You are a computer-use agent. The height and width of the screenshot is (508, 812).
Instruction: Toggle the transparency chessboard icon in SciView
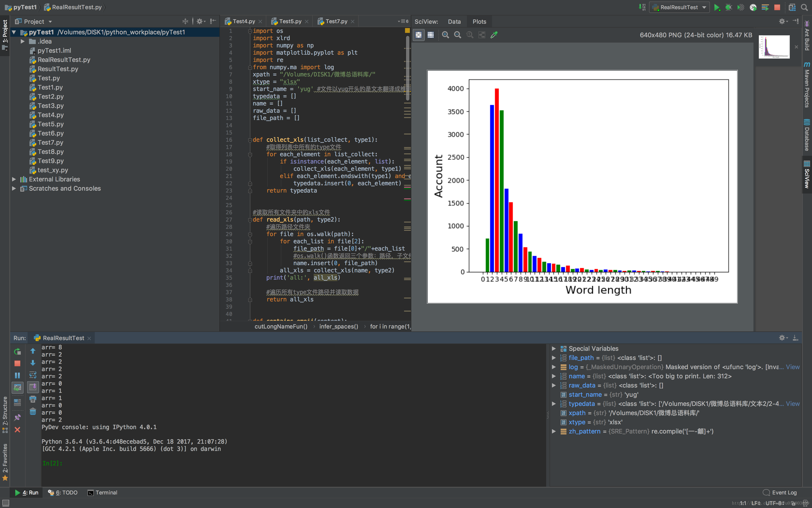418,35
